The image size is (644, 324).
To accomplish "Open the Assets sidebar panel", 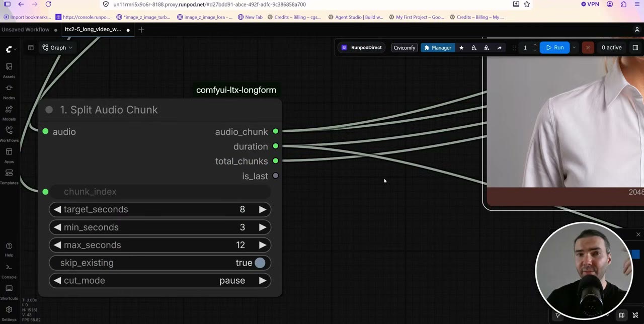I will (x=9, y=70).
